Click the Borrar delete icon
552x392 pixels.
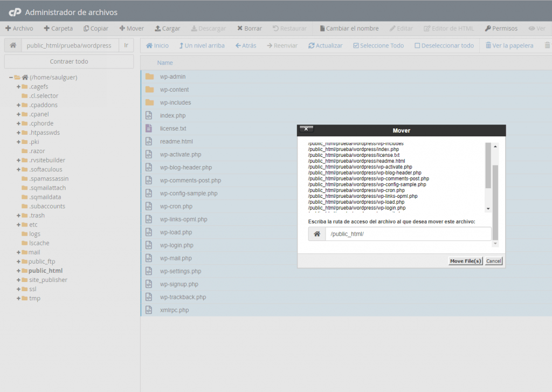[x=249, y=28]
